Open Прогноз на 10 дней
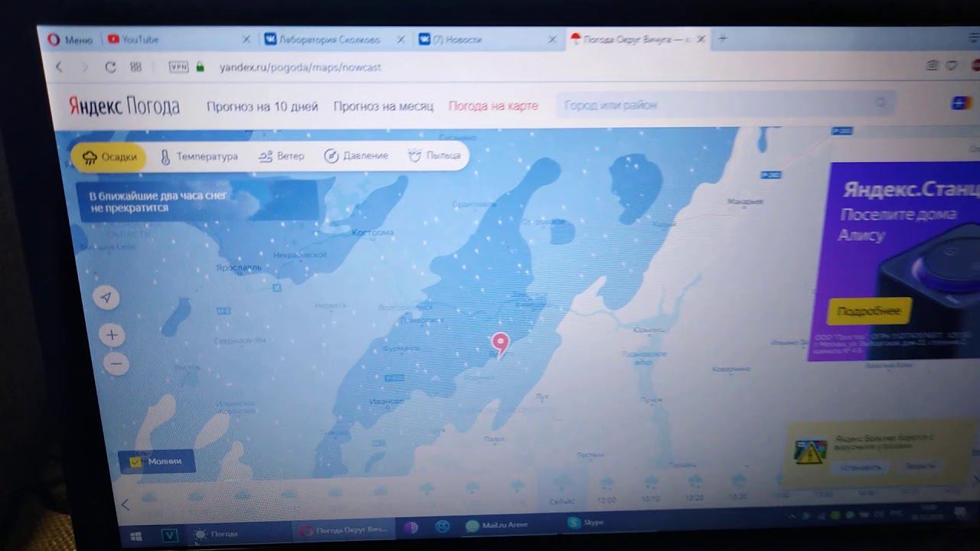The height and width of the screenshot is (551, 980). tap(262, 106)
